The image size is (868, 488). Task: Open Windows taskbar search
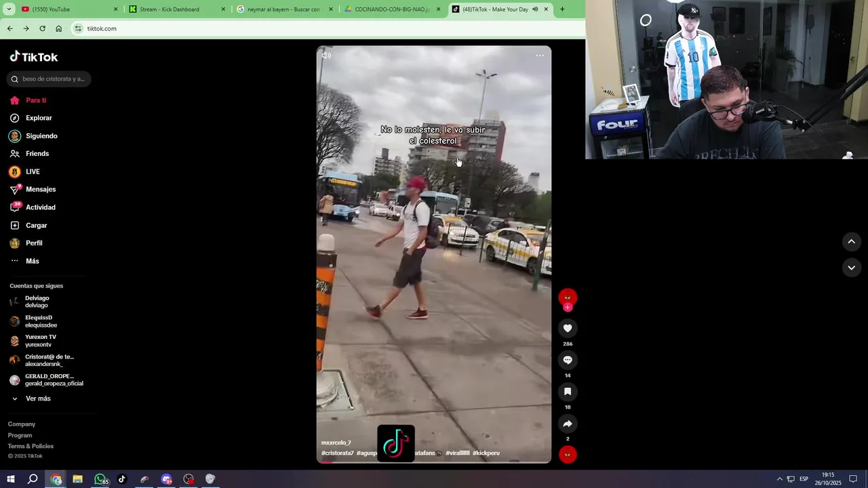33,479
